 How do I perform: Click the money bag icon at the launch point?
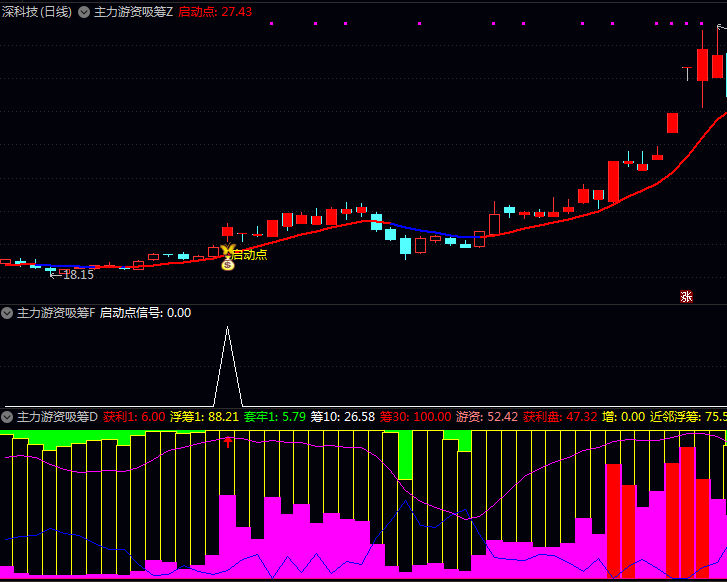coord(227,265)
